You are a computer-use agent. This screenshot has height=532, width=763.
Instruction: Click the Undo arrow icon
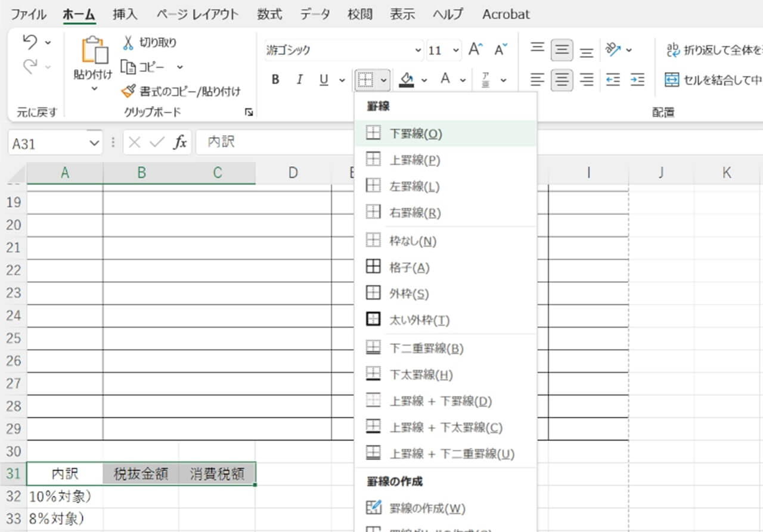(30, 42)
